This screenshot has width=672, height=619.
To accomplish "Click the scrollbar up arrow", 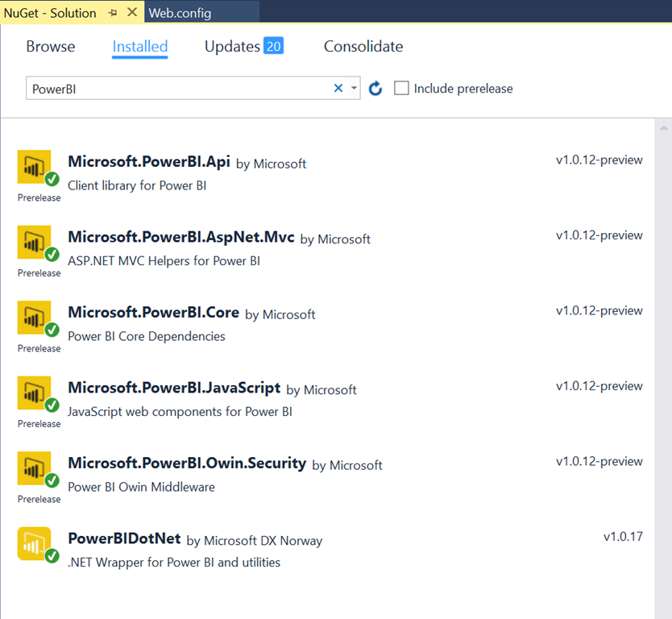I will tap(664, 128).
